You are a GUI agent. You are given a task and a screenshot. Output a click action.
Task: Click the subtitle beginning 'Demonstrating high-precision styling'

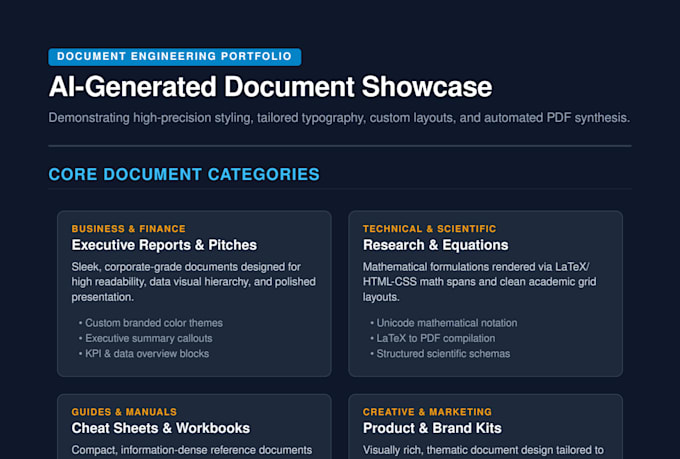(339, 118)
